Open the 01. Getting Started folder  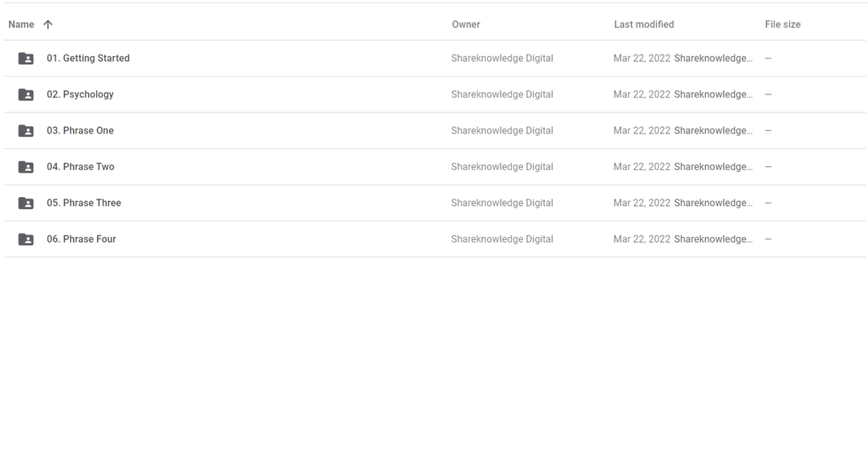(x=88, y=59)
